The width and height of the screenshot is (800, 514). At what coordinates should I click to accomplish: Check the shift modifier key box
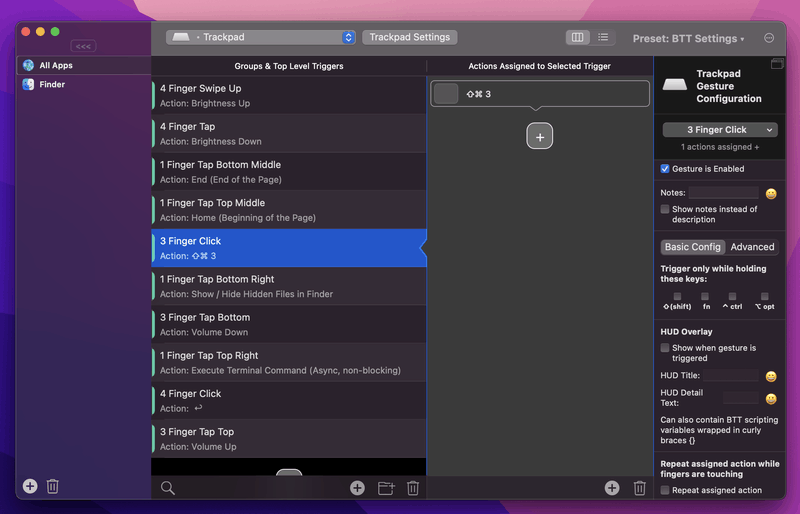677,297
